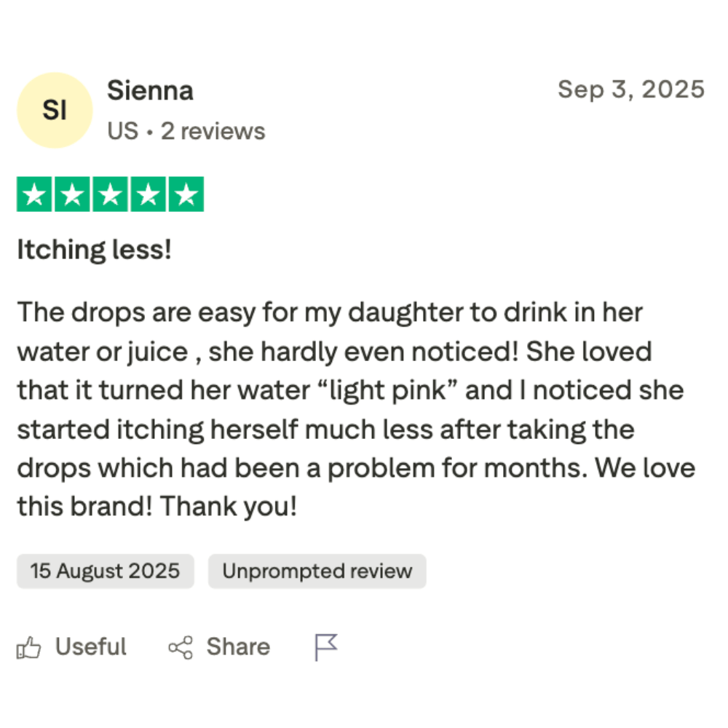Mark the review as Useful
Viewport: 728px width, 728px height.
(x=90, y=646)
